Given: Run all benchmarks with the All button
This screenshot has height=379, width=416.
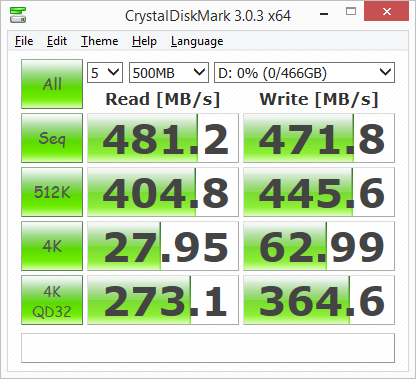Looking at the screenshot, I should click(x=52, y=84).
